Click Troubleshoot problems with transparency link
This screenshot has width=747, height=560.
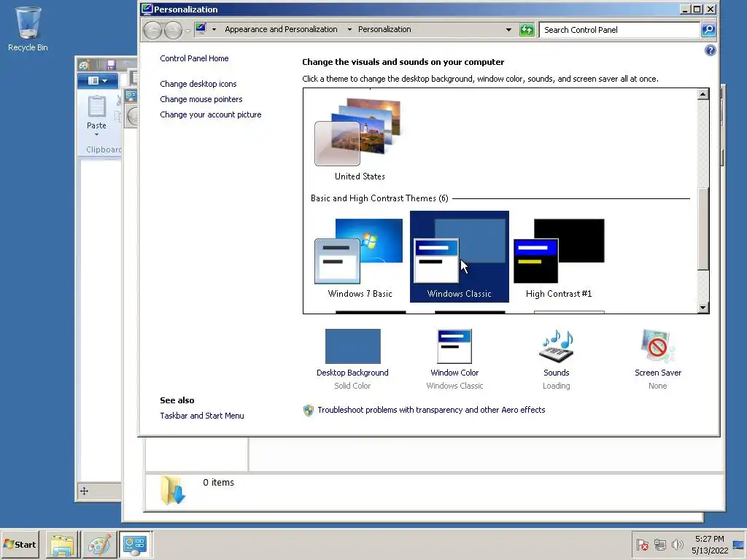point(431,410)
